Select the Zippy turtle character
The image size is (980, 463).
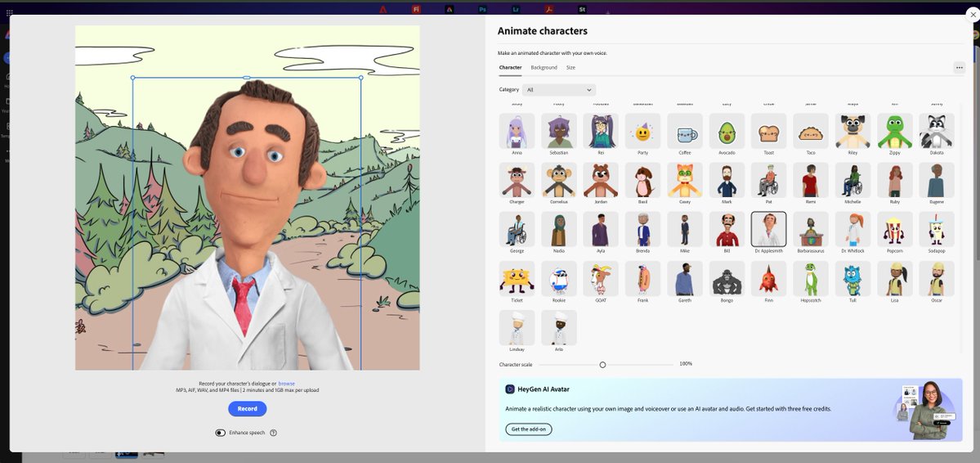click(894, 131)
